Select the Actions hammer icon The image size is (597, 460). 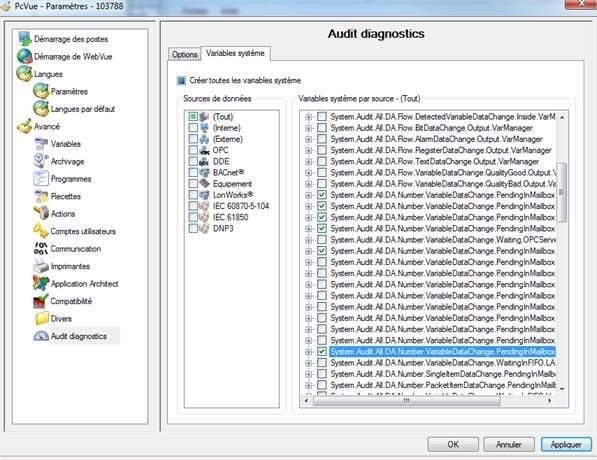tap(41, 213)
